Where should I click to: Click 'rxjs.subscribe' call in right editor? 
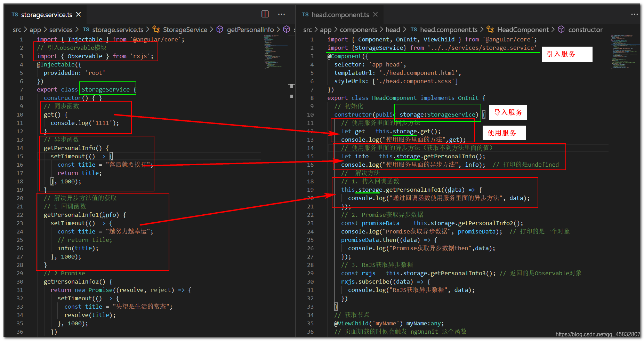[x=365, y=281]
